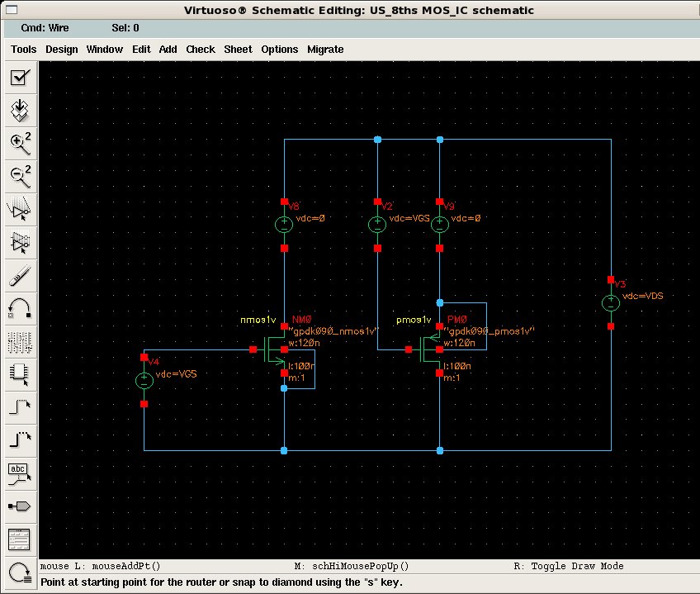Click the PM0 instance name label
Image resolution: width=700 pixels, height=594 pixels.
457,320
